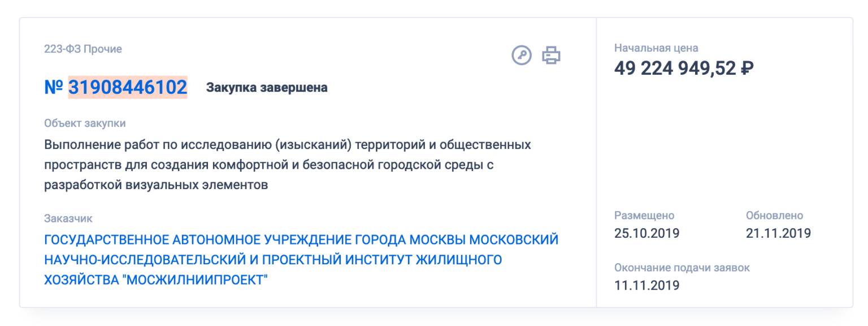Click the procurement description text
Viewport: 868px width, 326px height.
(x=288, y=165)
